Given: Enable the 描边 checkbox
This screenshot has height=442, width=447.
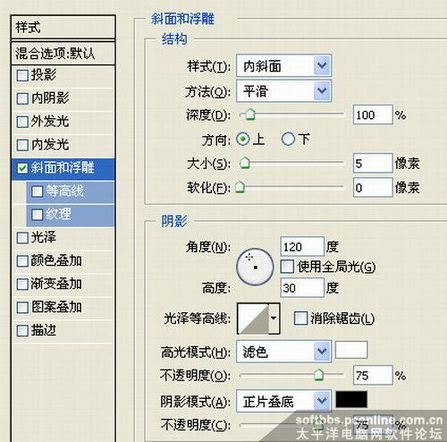Looking at the screenshot, I should [x=22, y=331].
